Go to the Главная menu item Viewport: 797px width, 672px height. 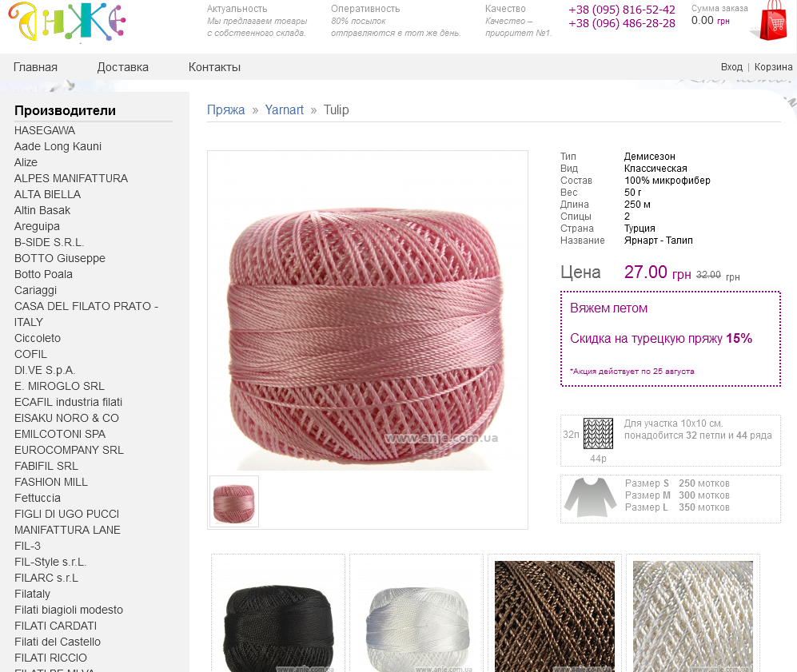click(x=35, y=67)
